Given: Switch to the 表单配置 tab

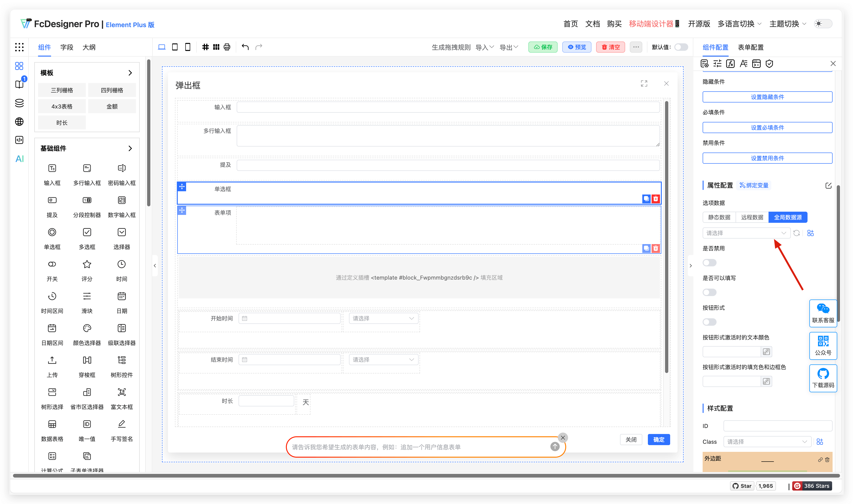Looking at the screenshot, I should click(x=750, y=47).
